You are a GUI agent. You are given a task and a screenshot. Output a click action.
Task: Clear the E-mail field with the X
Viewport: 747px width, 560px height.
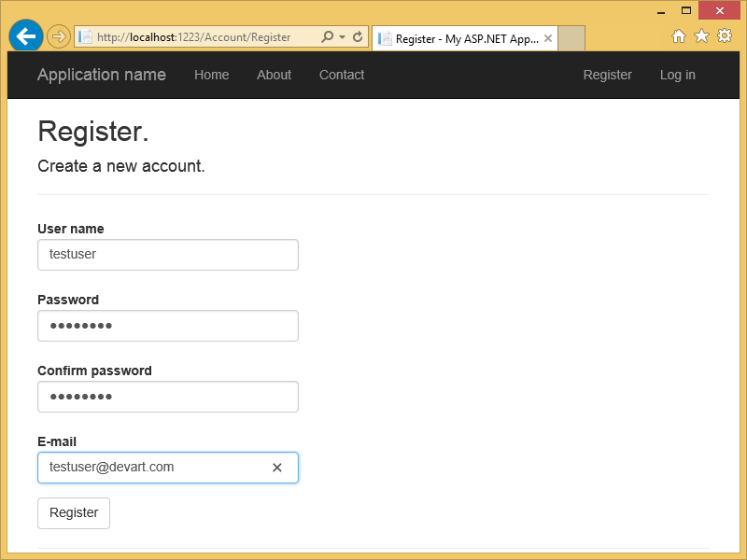click(x=276, y=468)
